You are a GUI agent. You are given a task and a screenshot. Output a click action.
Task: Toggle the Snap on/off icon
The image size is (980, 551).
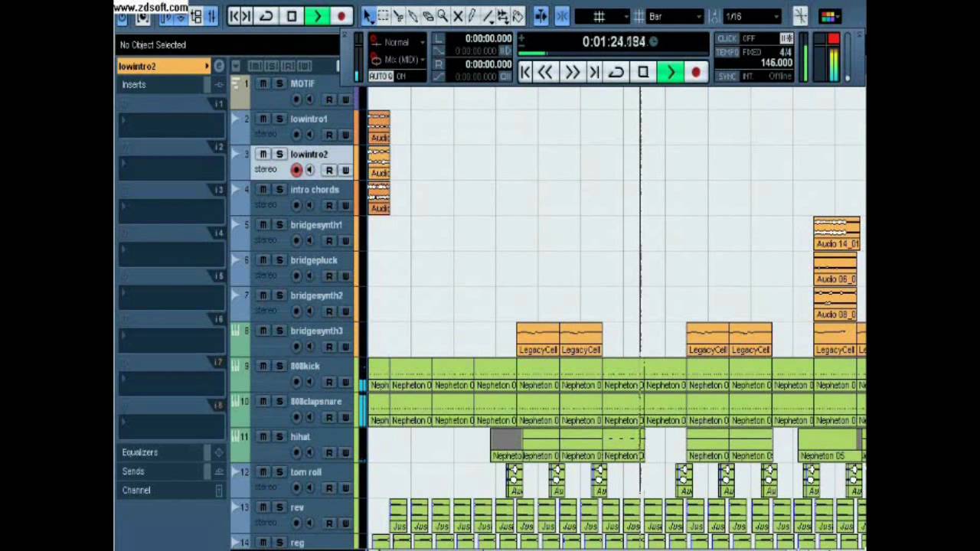[x=562, y=16]
